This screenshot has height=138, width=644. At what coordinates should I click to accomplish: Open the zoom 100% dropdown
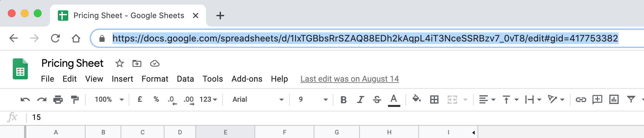pyautogui.click(x=109, y=99)
